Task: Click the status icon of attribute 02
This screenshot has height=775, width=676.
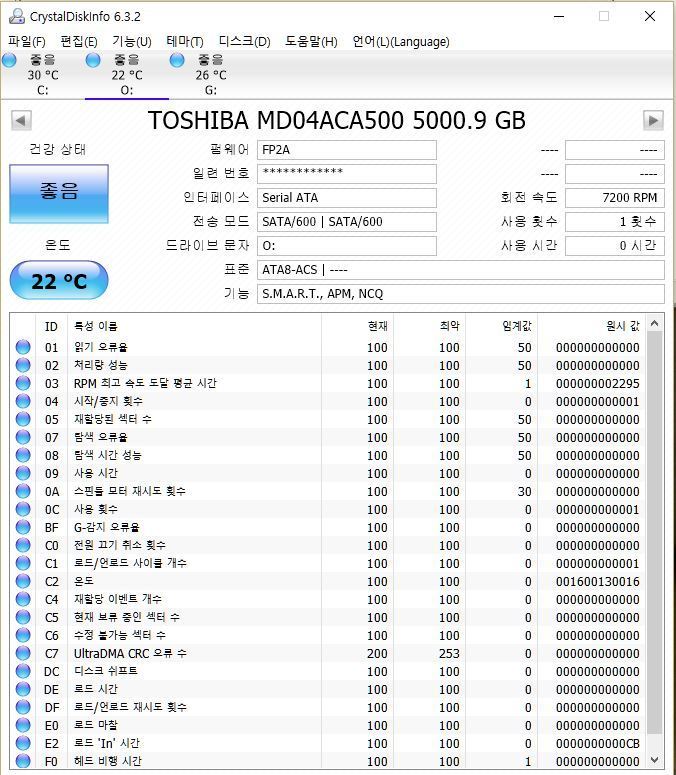Action: tap(23, 365)
